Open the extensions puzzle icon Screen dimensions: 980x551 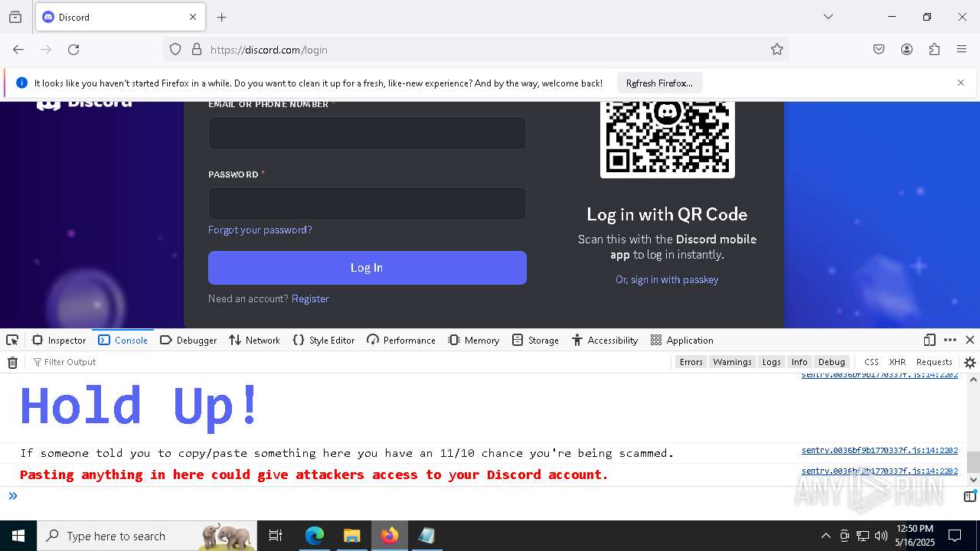click(x=934, y=50)
